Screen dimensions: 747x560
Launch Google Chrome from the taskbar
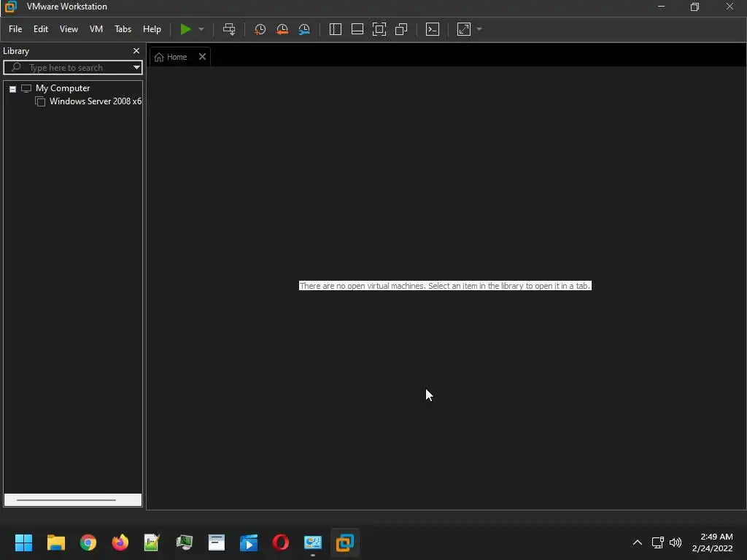88,542
